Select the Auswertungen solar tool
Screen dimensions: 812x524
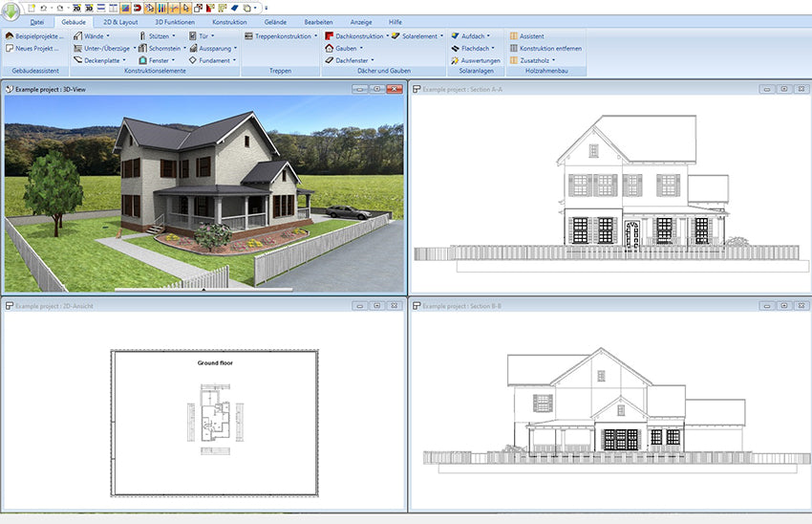(475, 60)
